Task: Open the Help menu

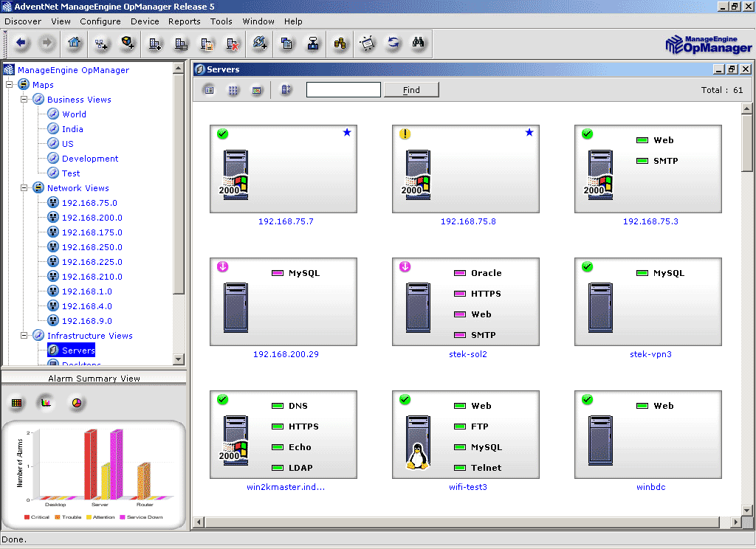Action: [293, 21]
